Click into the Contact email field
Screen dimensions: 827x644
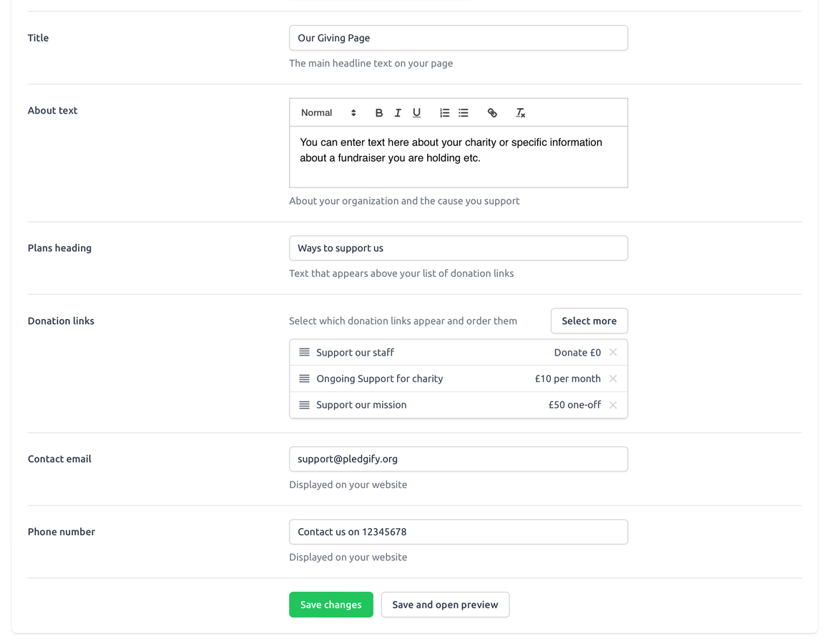[x=458, y=459]
